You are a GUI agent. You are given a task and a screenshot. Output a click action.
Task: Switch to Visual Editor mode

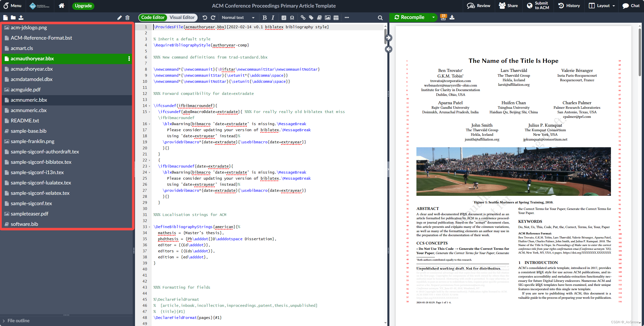pyautogui.click(x=182, y=17)
